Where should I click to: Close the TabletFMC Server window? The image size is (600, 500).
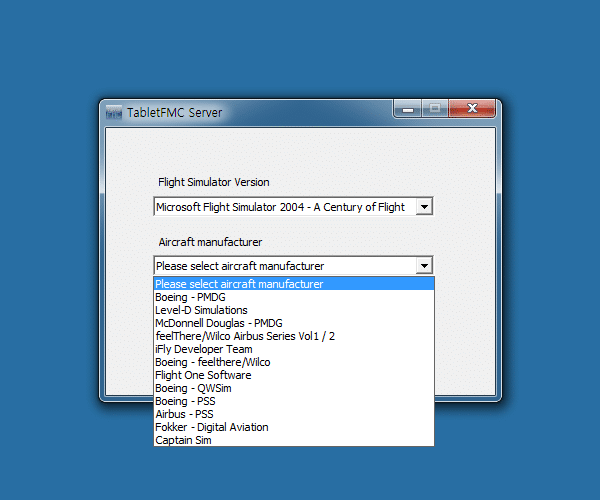pyautogui.click(x=471, y=109)
